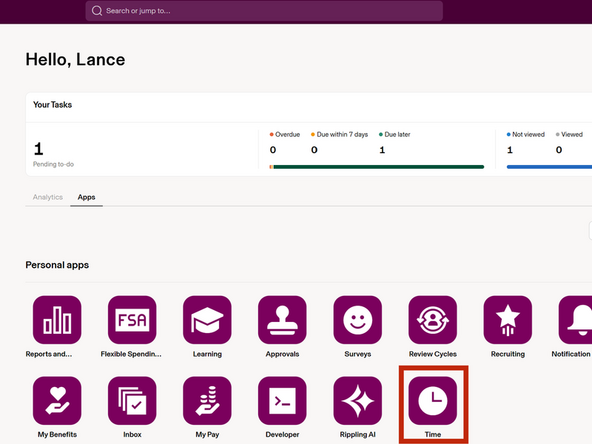Image resolution: width=592 pixels, height=444 pixels.
Task: Open the highlighted Time clock app
Action: click(433, 401)
